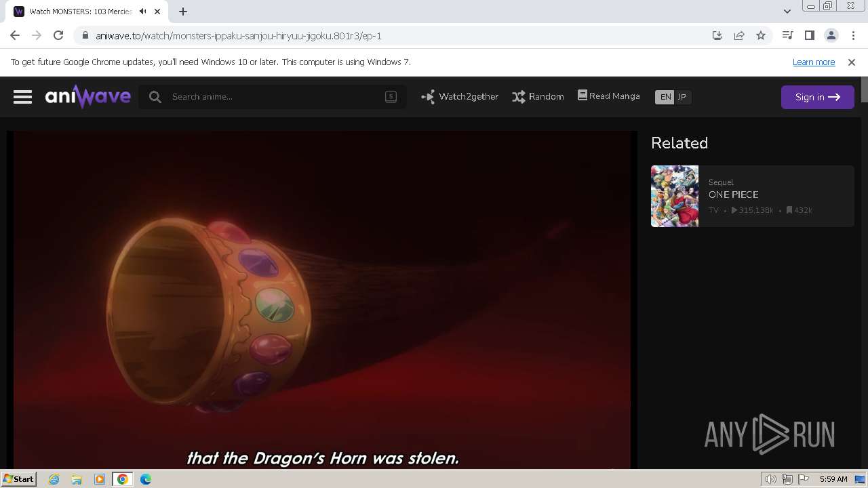Click the search magnifier icon

[155, 97]
